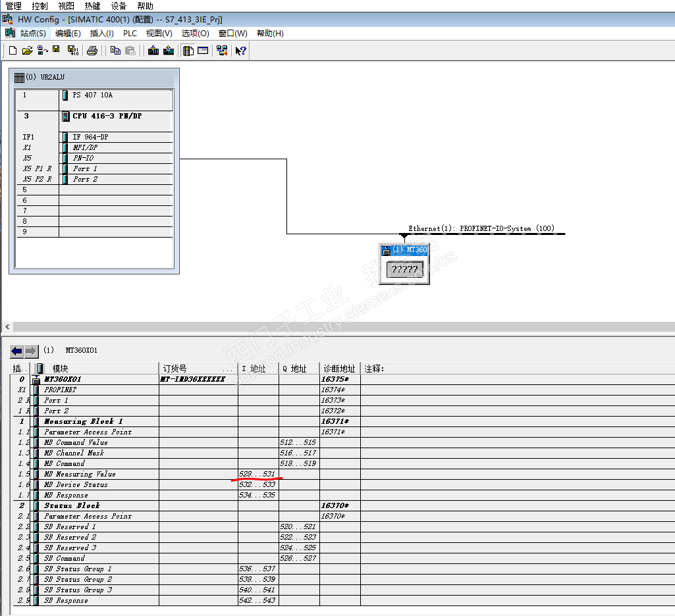This screenshot has width=675, height=616.
Task: Open the outer 热键 menu
Action: tap(92, 6)
